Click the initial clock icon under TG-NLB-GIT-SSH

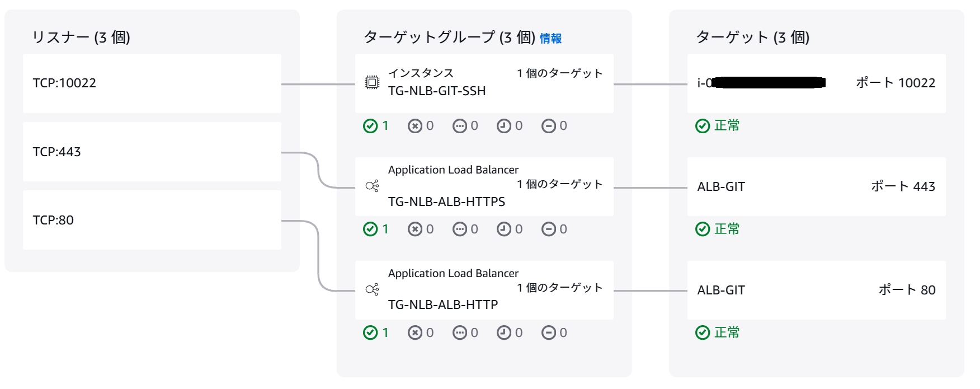click(x=504, y=126)
